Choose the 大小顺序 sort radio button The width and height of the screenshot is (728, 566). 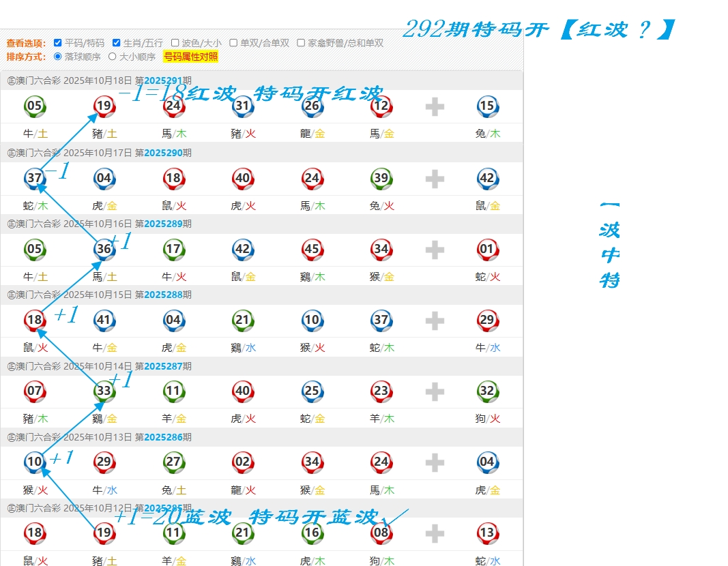click(x=113, y=57)
